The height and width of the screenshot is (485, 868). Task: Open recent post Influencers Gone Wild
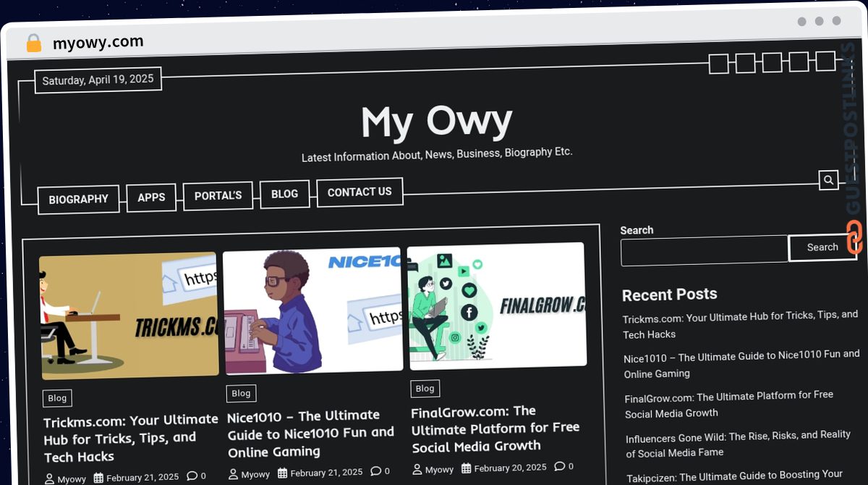pos(739,444)
